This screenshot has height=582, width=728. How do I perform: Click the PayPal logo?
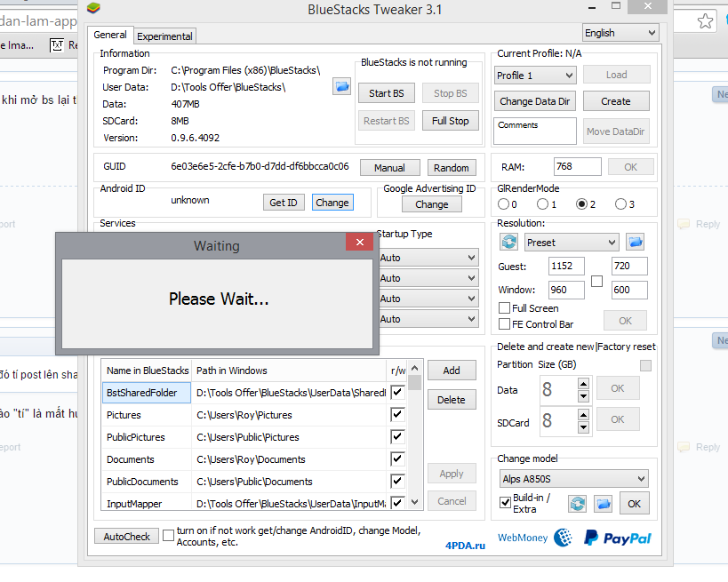(617, 538)
